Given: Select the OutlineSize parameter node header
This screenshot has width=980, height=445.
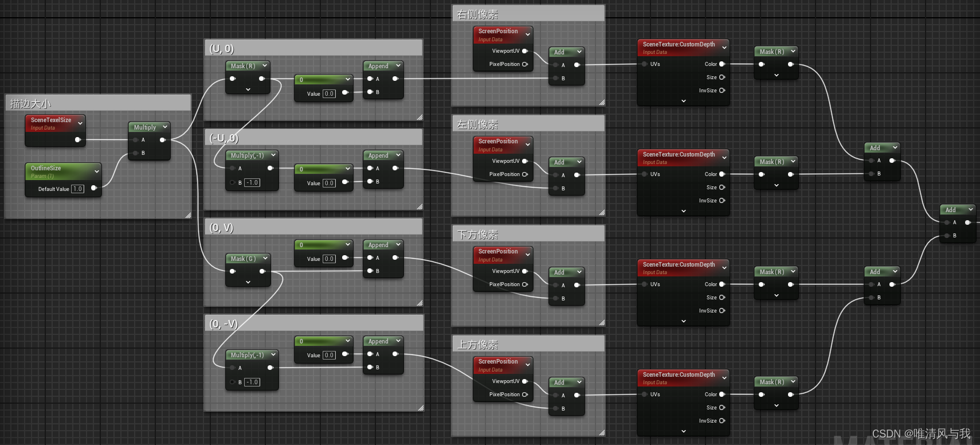Looking at the screenshot, I should (63, 171).
